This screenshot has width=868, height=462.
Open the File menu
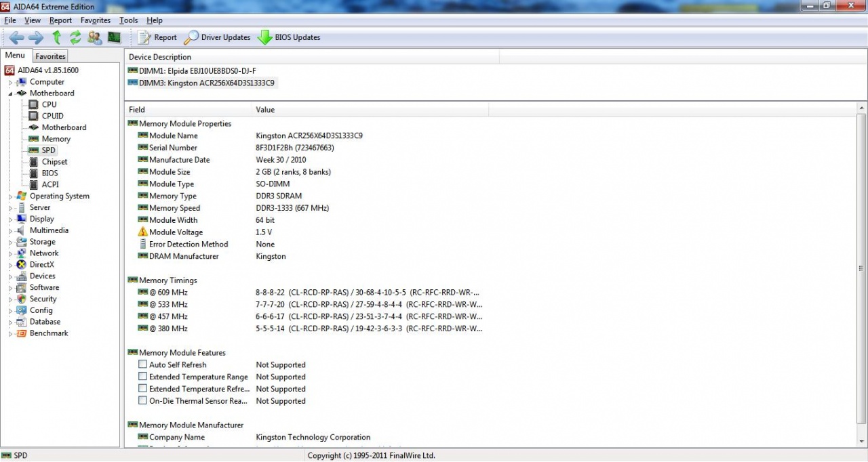click(x=10, y=20)
